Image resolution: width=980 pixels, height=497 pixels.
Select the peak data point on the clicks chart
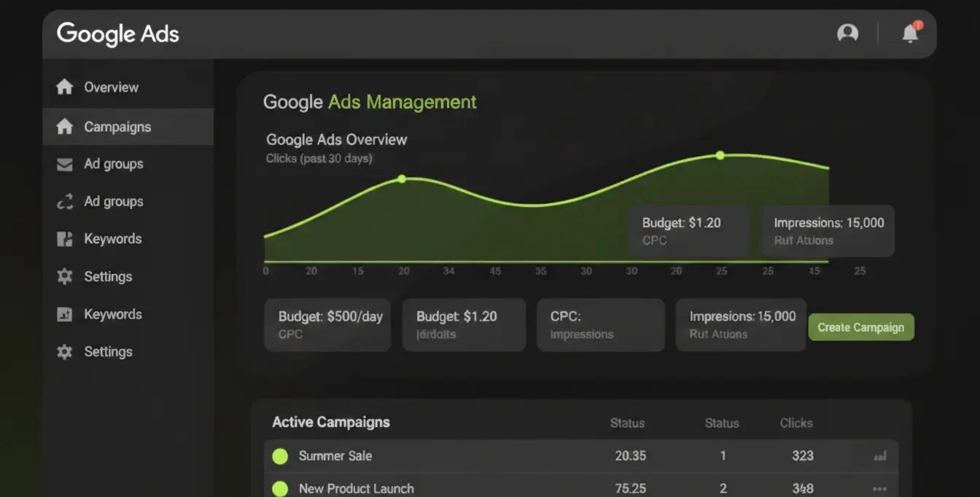(720, 155)
